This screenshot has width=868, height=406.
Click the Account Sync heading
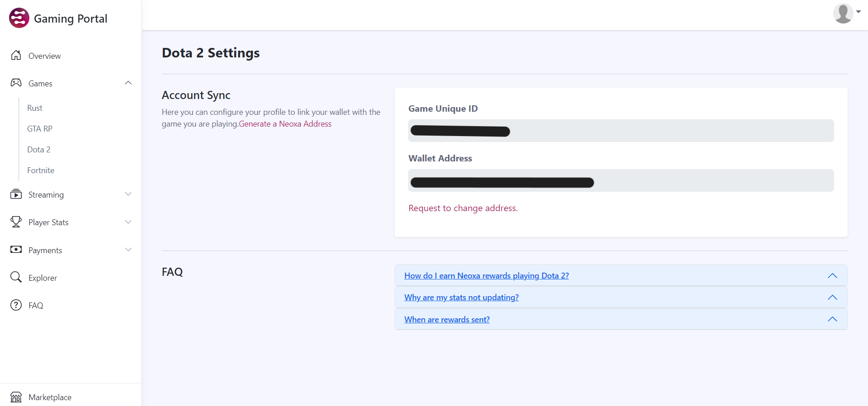tap(196, 95)
